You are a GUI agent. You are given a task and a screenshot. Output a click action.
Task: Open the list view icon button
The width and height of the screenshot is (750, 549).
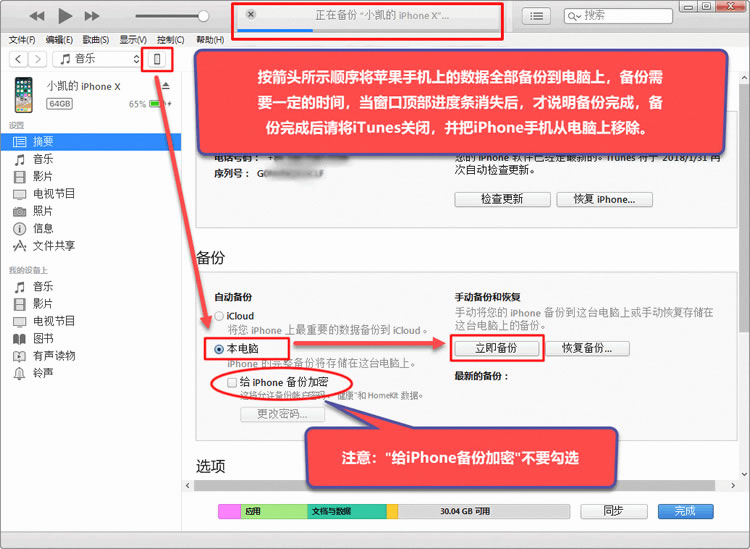536,16
